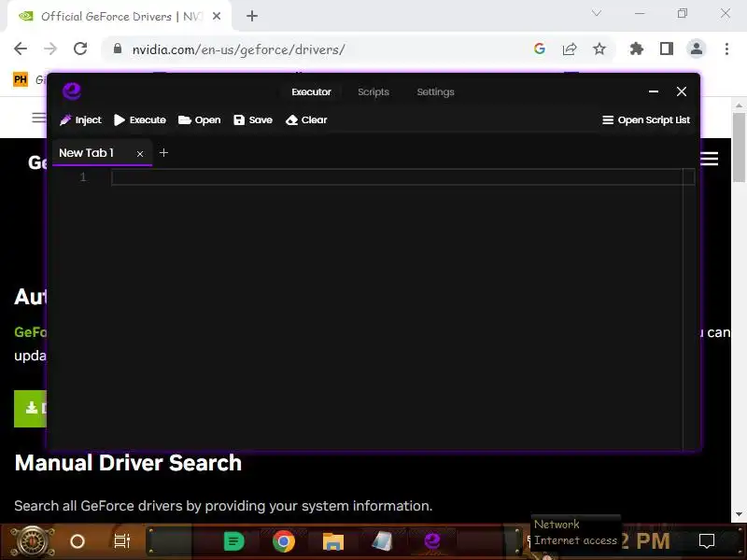Image resolution: width=747 pixels, height=560 pixels.
Task: Open Chrome from the taskbar
Action: (284, 541)
